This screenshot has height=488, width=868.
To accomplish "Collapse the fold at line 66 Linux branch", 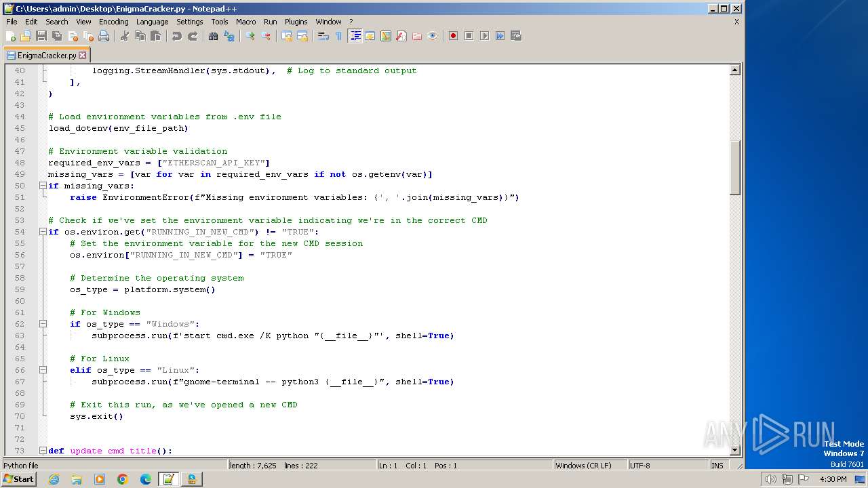I will [x=43, y=370].
